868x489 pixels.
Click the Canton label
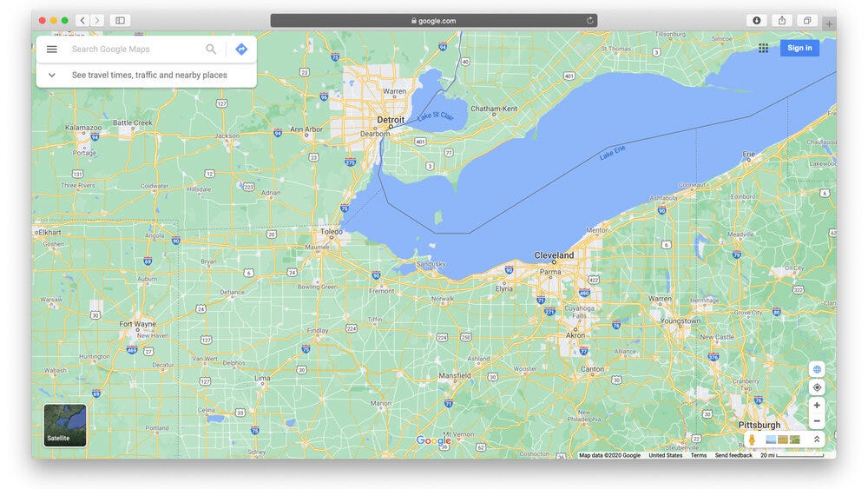592,369
